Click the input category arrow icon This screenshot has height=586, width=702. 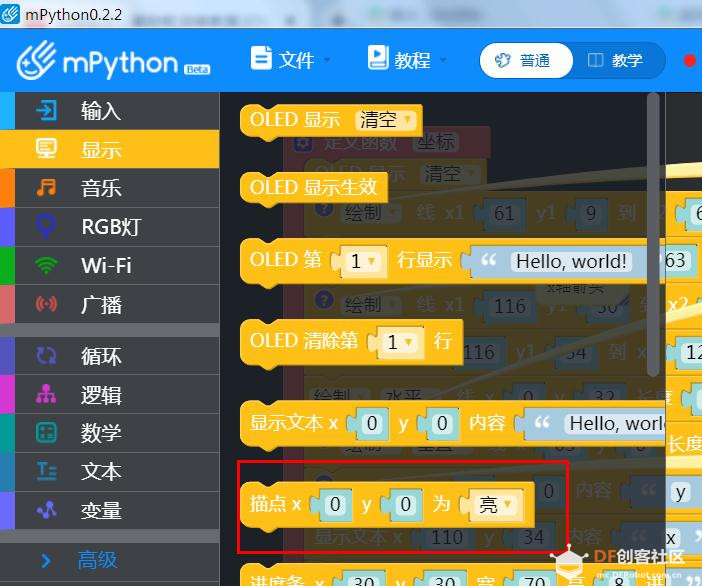click(x=47, y=111)
